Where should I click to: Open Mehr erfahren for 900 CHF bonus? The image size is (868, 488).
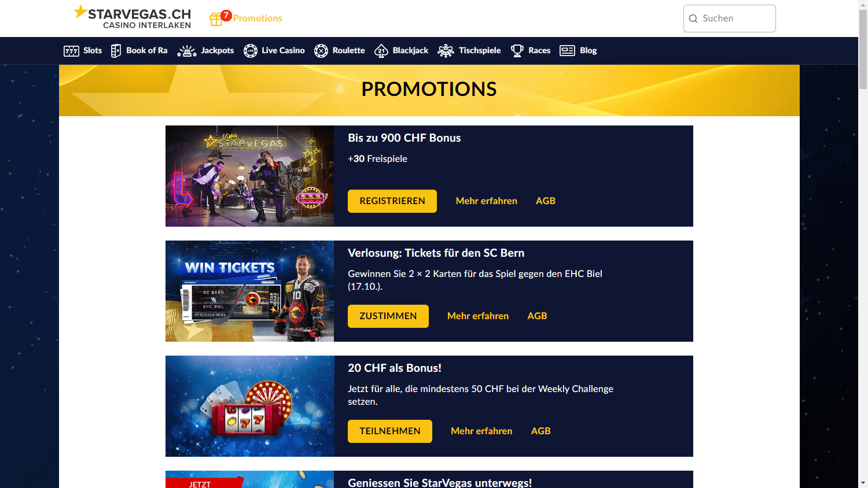coord(487,201)
